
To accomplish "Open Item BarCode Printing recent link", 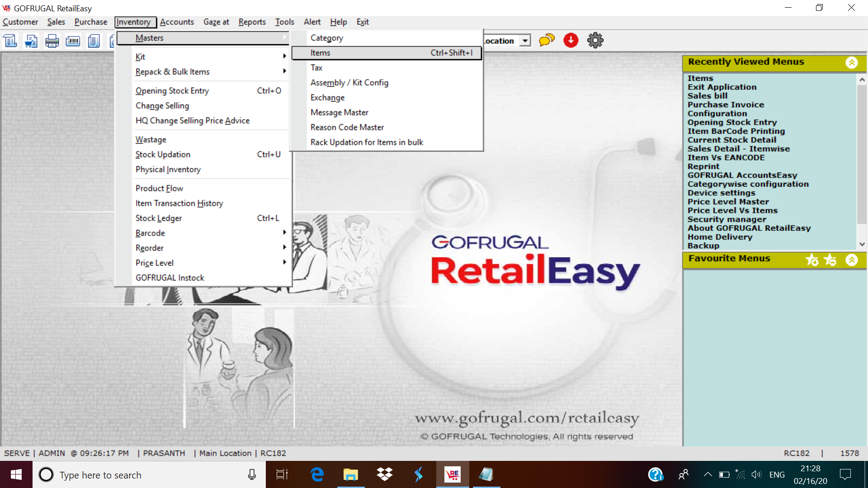I will point(736,131).
